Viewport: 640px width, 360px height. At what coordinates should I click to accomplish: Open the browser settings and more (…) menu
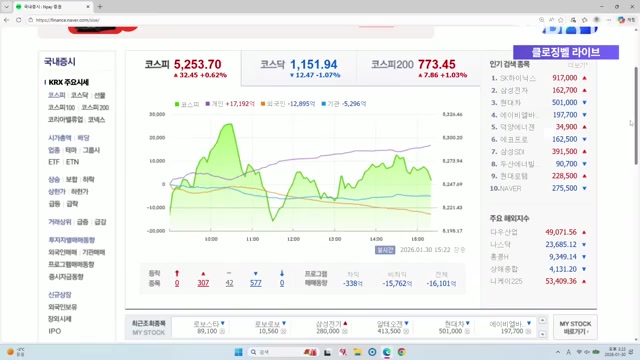(608, 20)
